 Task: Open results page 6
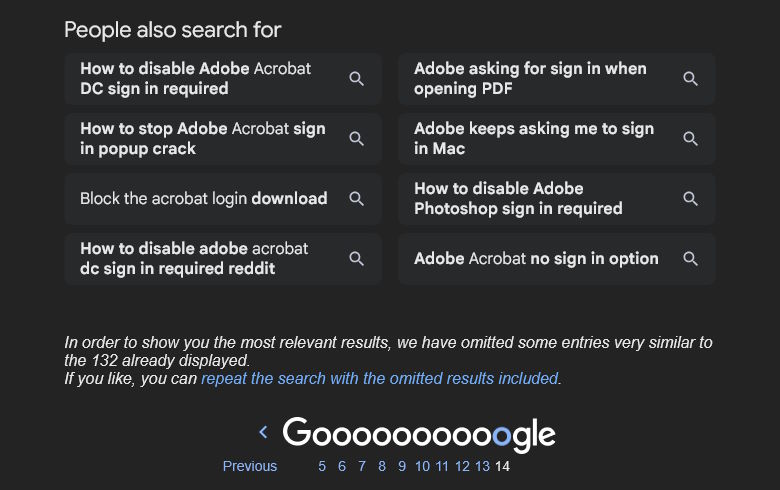tap(342, 466)
